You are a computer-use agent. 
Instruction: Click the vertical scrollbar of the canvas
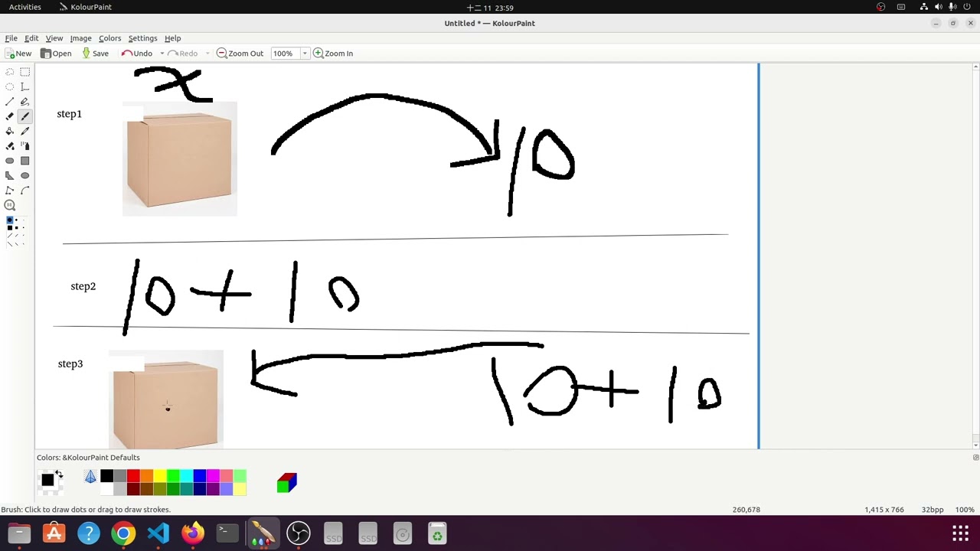[x=975, y=255]
